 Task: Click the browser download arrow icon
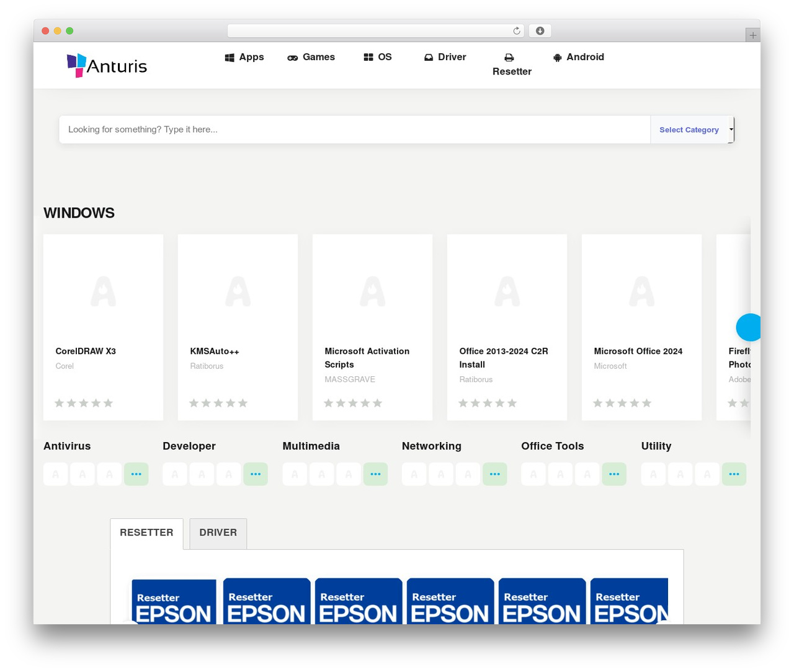540,30
